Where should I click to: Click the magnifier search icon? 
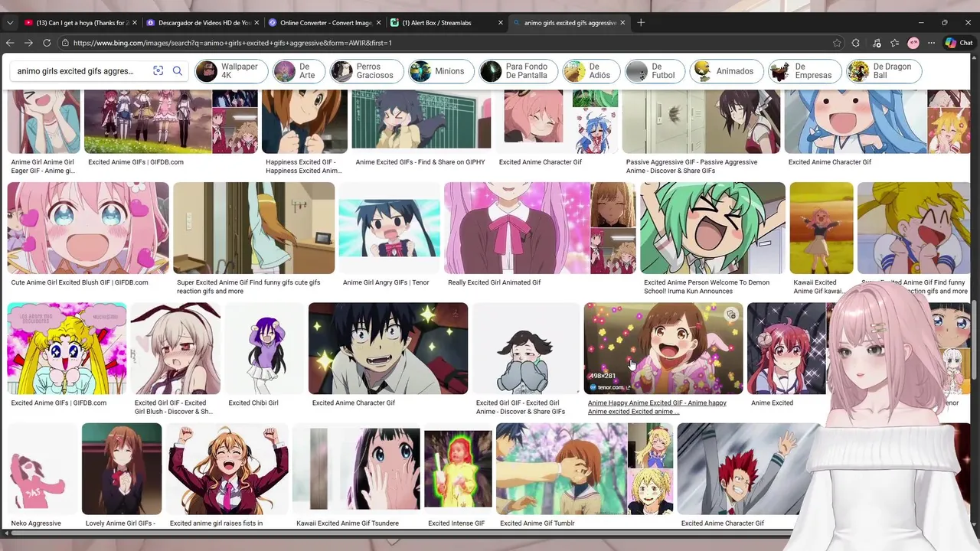(178, 71)
